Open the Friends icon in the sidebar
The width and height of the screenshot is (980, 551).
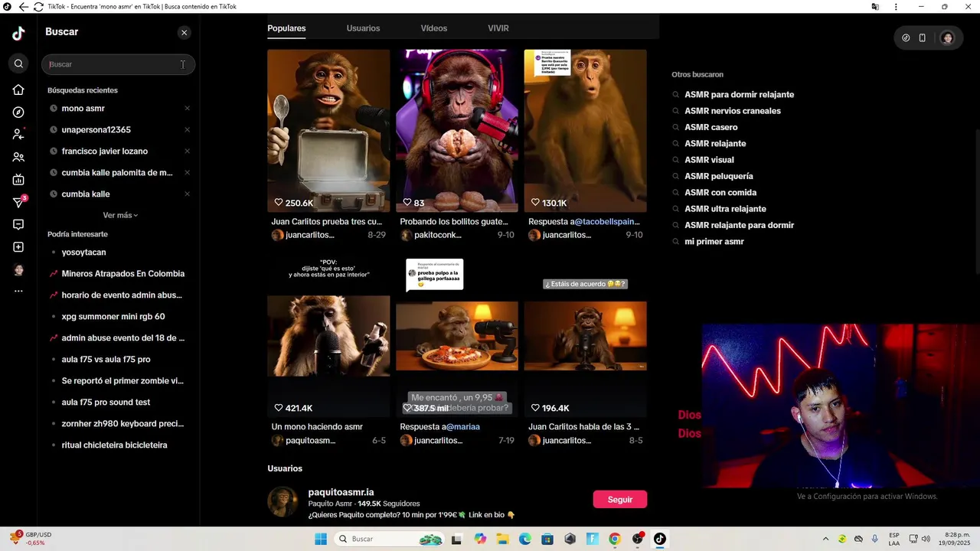tap(18, 157)
